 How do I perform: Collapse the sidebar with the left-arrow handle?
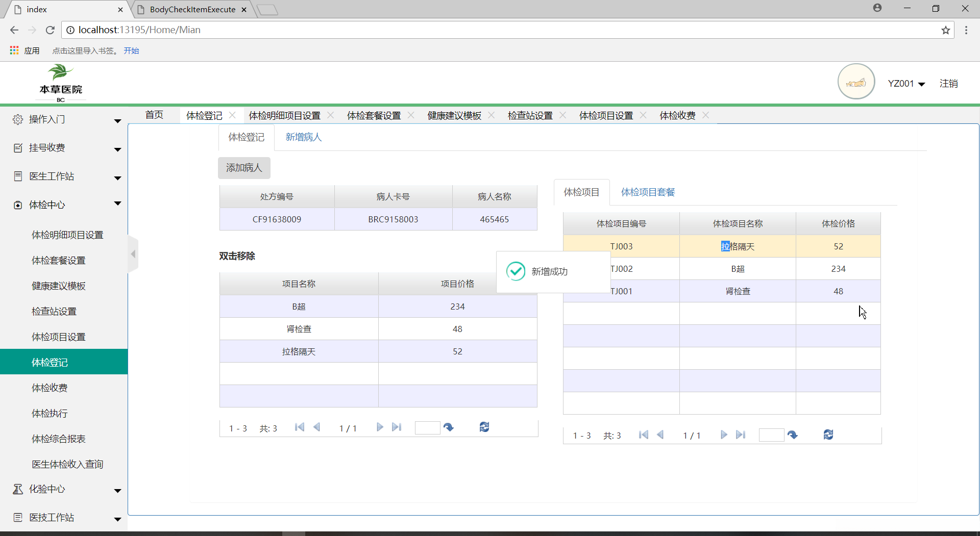point(133,254)
